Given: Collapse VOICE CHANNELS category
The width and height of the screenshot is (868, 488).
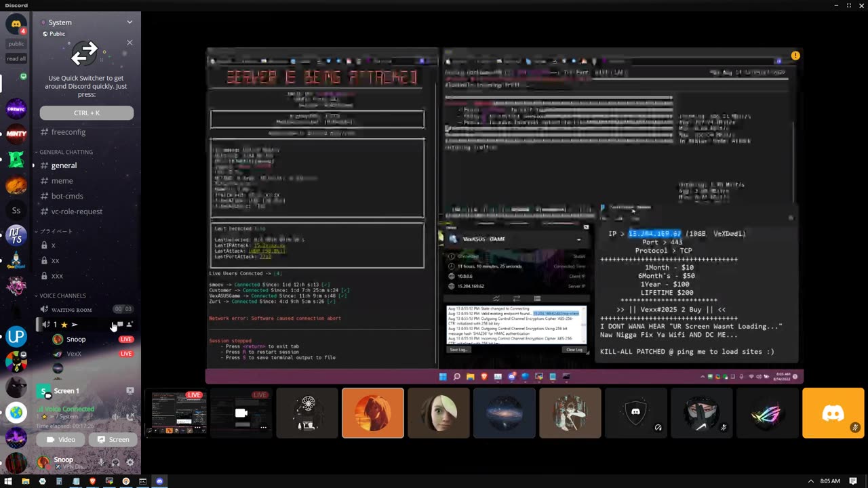Looking at the screenshot, I should click(x=62, y=296).
